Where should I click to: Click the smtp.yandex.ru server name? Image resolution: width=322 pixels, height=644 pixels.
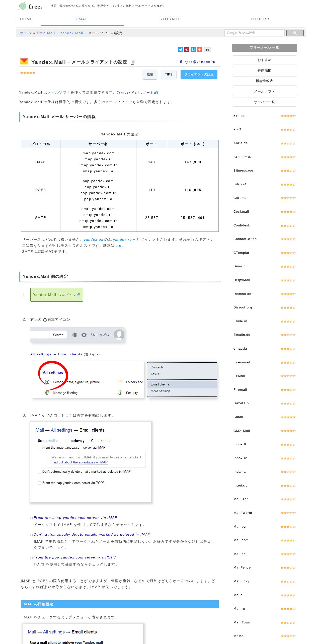coord(98,215)
